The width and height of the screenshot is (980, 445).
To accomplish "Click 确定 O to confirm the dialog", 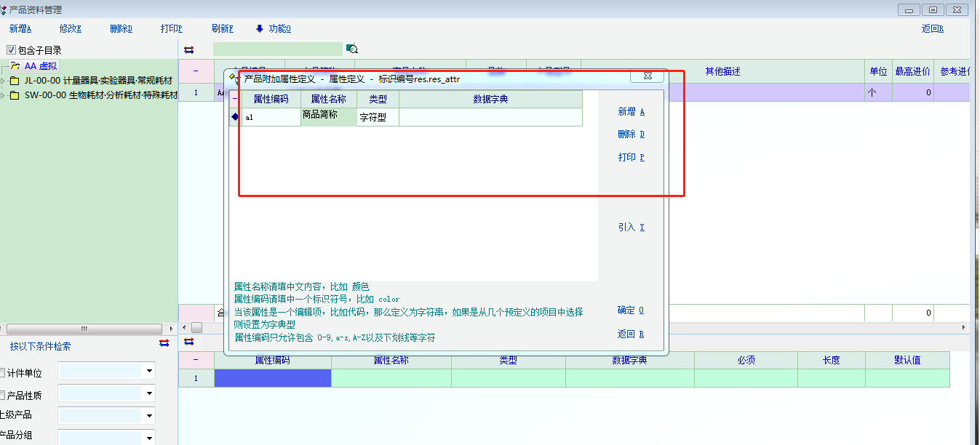I will (631, 310).
